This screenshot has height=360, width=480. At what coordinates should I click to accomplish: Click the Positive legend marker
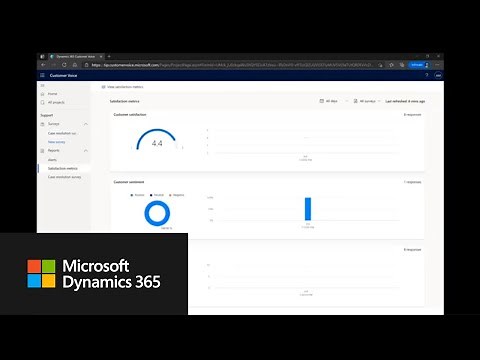click(x=132, y=195)
